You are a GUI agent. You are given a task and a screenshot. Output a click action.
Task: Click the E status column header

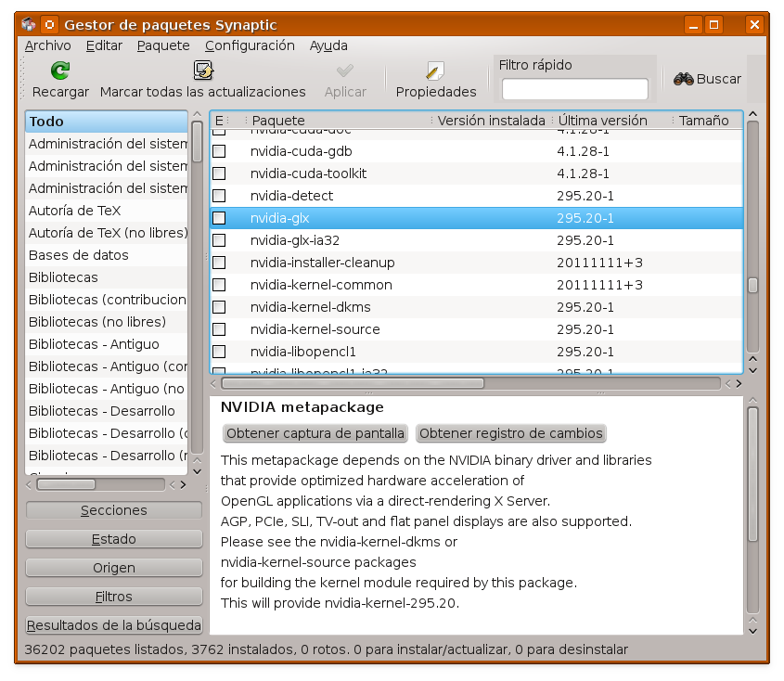(219, 121)
